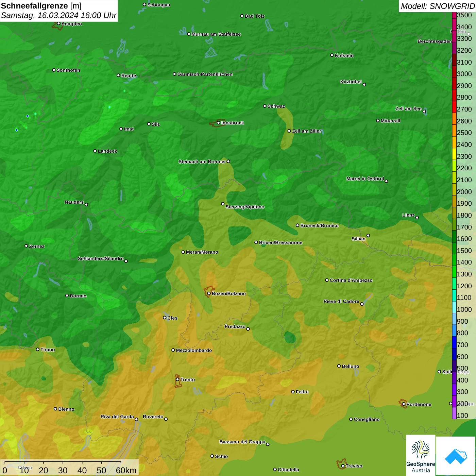Click the Rovereto label

point(153,417)
